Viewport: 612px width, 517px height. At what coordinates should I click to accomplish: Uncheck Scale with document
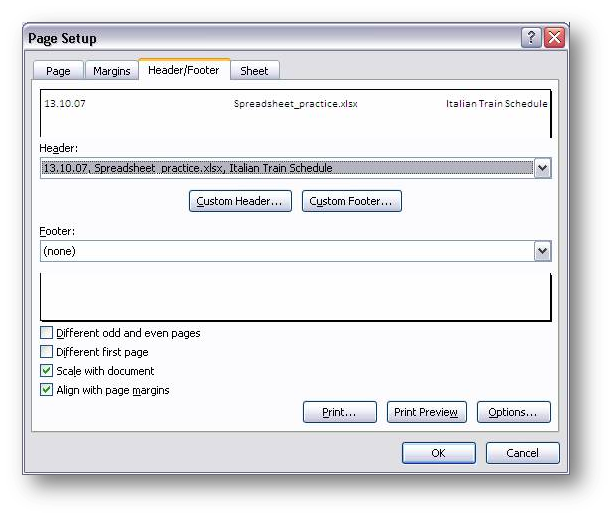coord(47,371)
